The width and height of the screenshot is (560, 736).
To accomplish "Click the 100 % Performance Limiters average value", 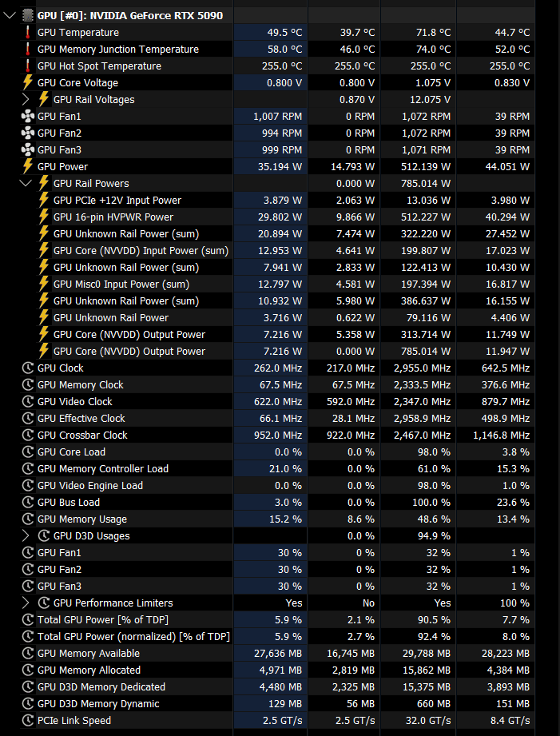I will 515,603.
